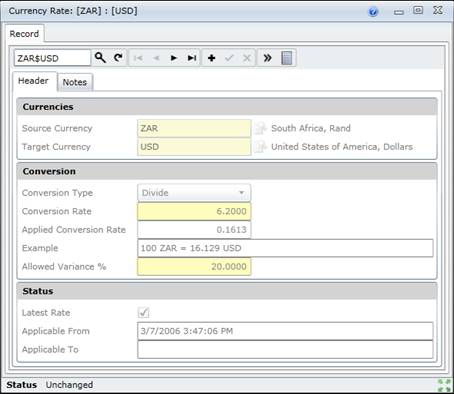Click the 'Latest Rate' label

click(x=46, y=313)
